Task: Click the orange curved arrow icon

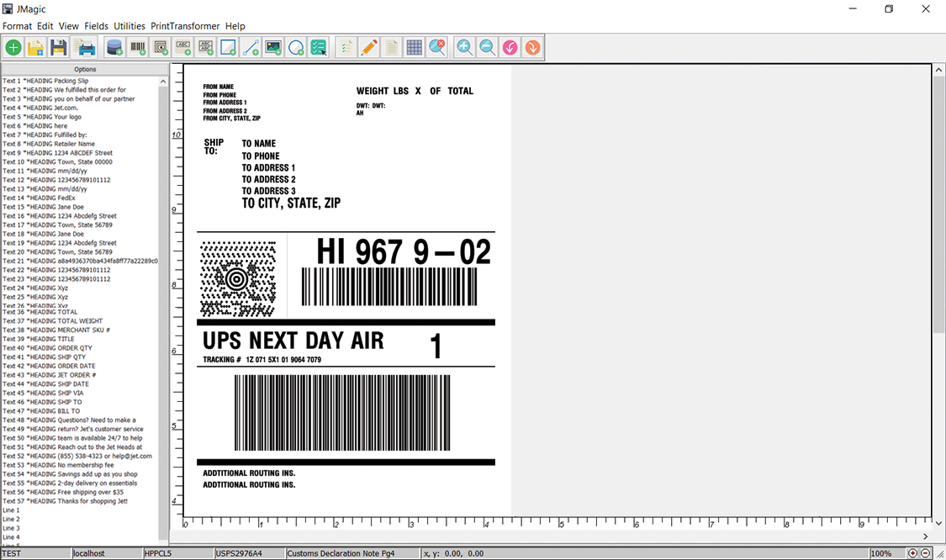Action: click(x=532, y=47)
